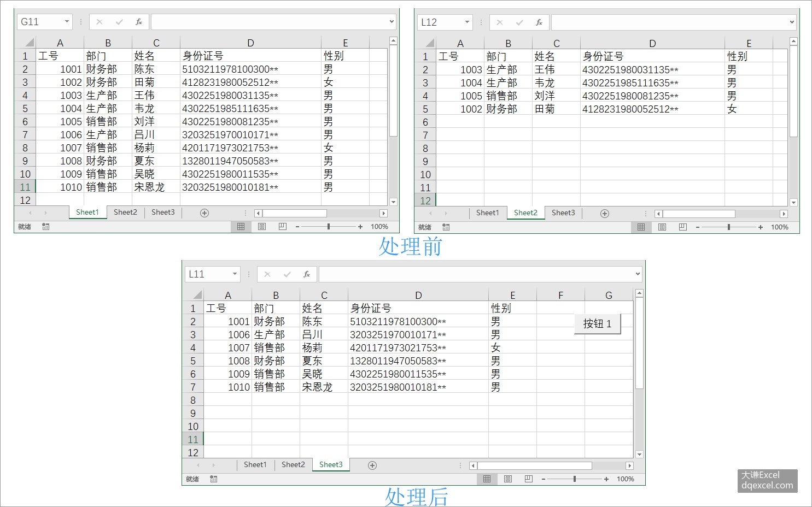Switch to Normal view in Sheet3 window
The width and height of the screenshot is (812, 507).
(487, 479)
